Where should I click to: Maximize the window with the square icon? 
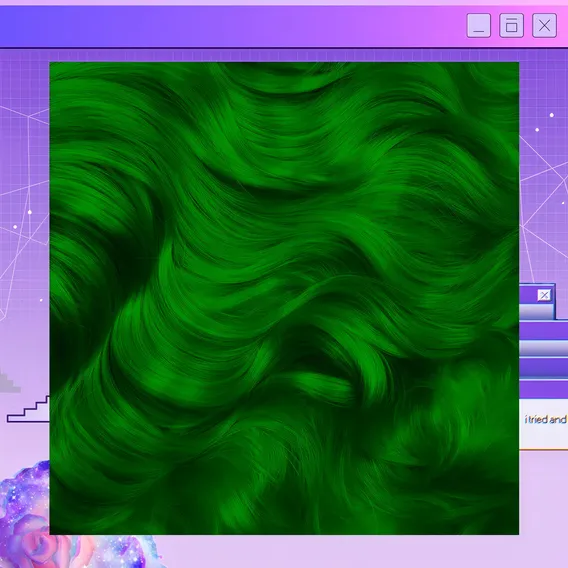tap(511, 25)
